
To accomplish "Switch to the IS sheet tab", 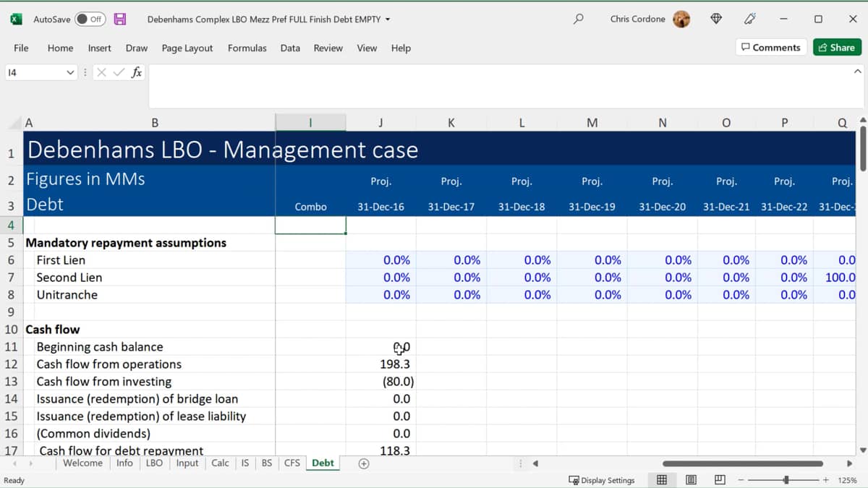I will [x=244, y=463].
